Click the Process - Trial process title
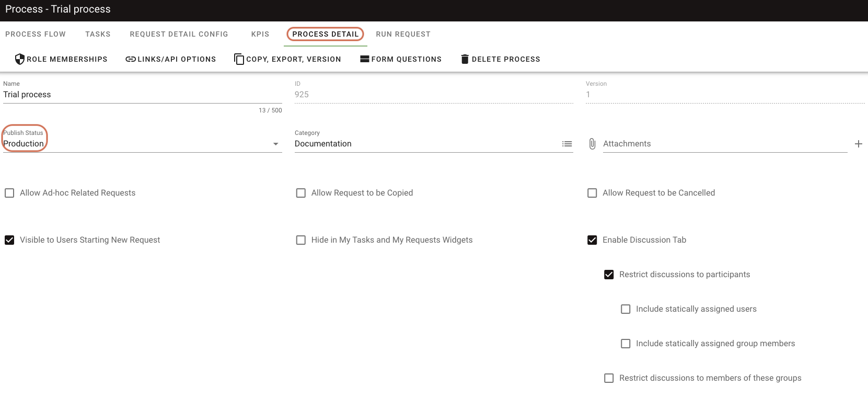The width and height of the screenshot is (868, 398). [58, 9]
